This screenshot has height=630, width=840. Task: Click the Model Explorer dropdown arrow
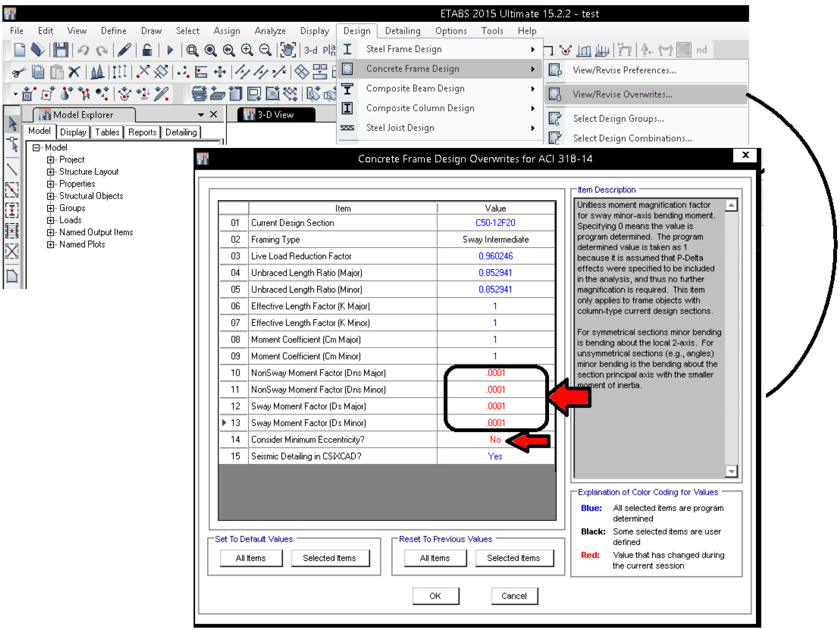coord(201,115)
